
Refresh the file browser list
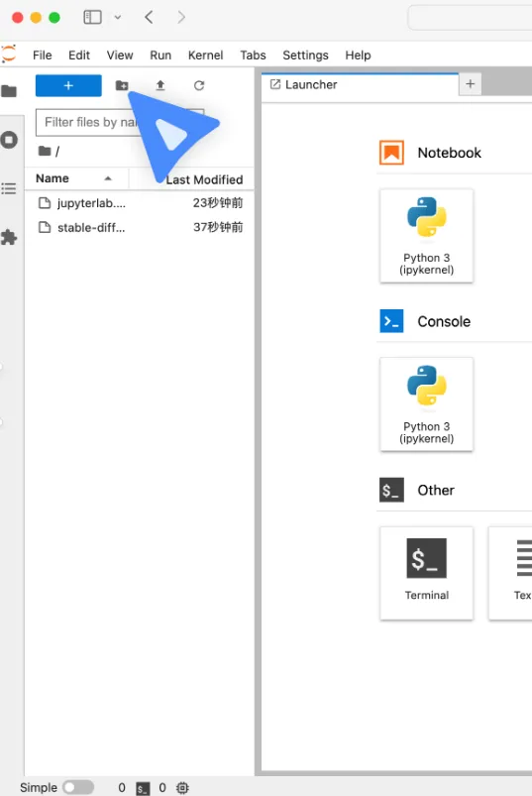point(199,85)
